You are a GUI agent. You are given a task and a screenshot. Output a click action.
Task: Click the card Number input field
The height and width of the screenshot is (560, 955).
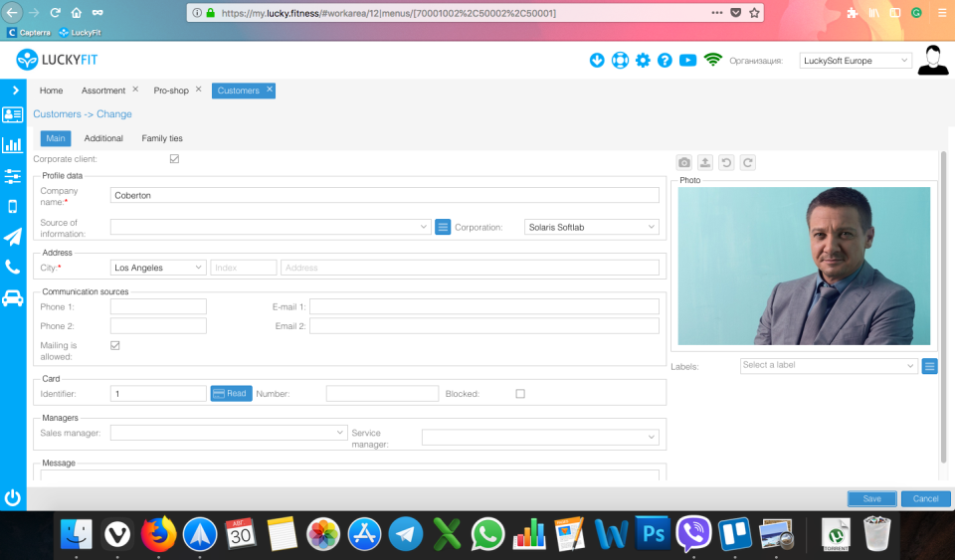pos(382,393)
